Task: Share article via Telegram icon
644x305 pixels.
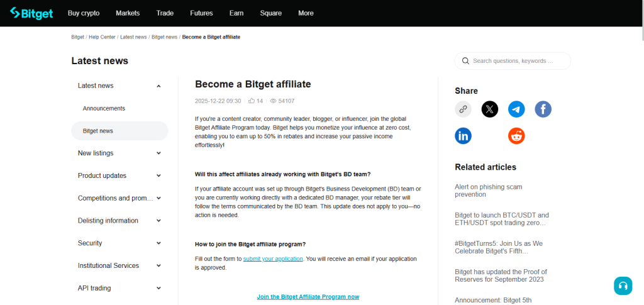Action: (x=516, y=109)
